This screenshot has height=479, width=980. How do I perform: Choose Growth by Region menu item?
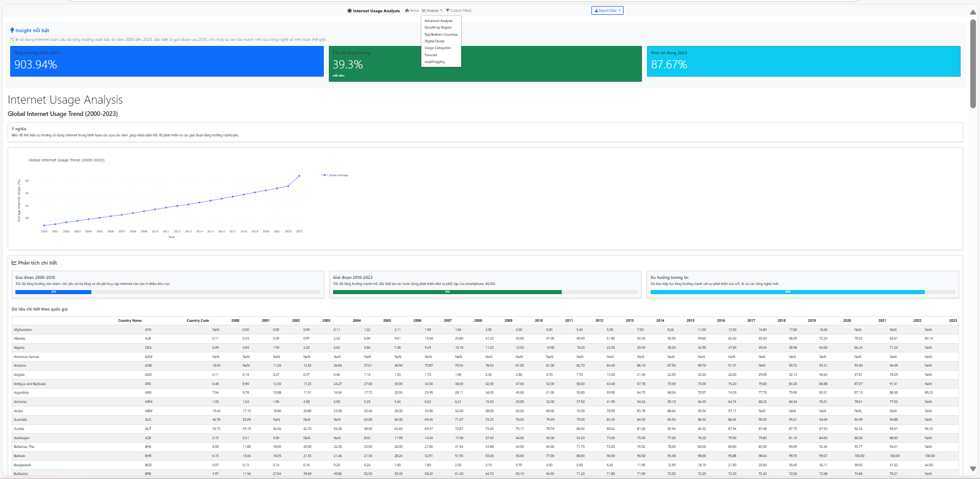click(x=438, y=28)
